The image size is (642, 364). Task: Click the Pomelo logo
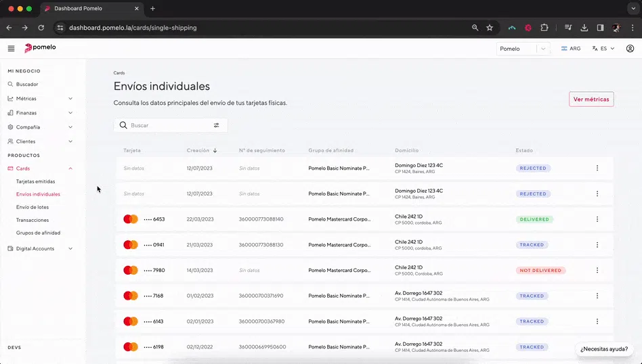40,48
